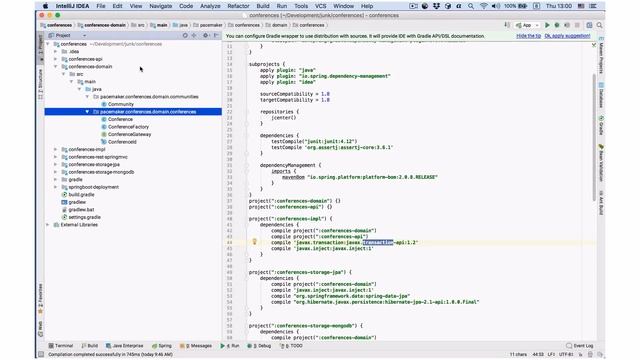Image resolution: width=640 pixels, height=360 pixels.
Task: Open the Gradle side tool window
Action: pos(601,125)
